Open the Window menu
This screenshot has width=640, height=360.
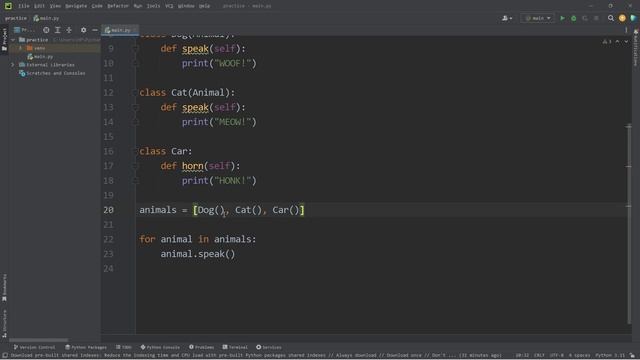click(x=186, y=6)
